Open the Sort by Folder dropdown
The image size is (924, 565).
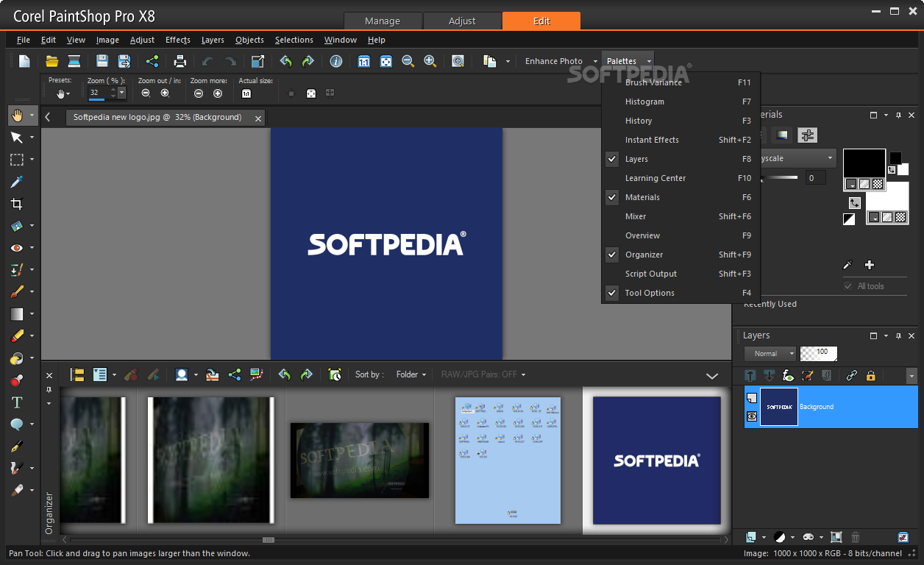click(x=411, y=374)
